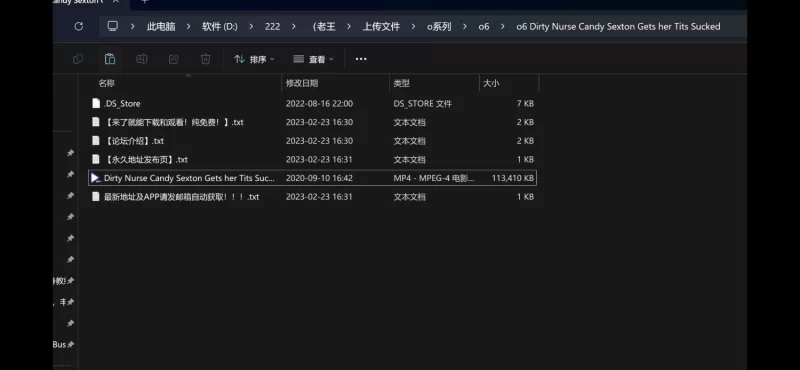Image resolution: width=800 pixels, height=370 pixels.
Task: Sort by the 修改日期 column header
Action: 302,83
